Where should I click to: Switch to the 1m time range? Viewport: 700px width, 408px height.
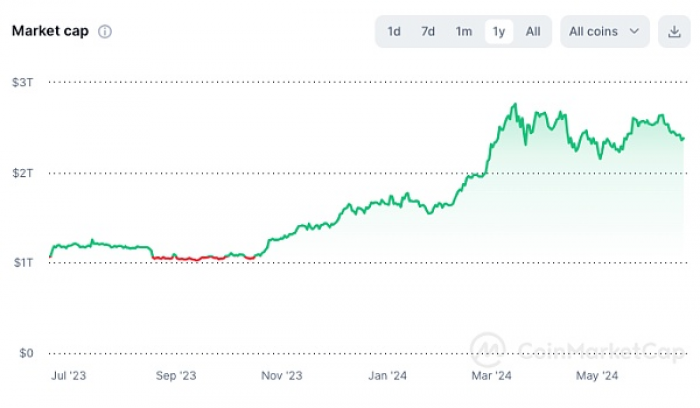463,32
